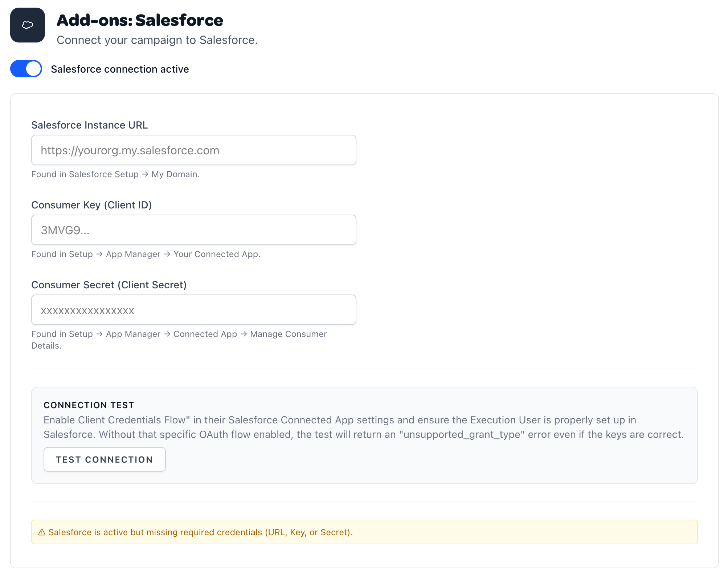The image size is (728, 581).
Task: Click the Salesforce Instance URL label
Action: 89,125
